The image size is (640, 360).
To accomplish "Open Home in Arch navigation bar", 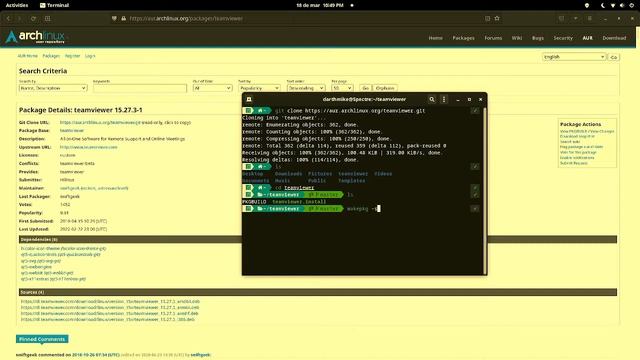I will (x=436, y=38).
